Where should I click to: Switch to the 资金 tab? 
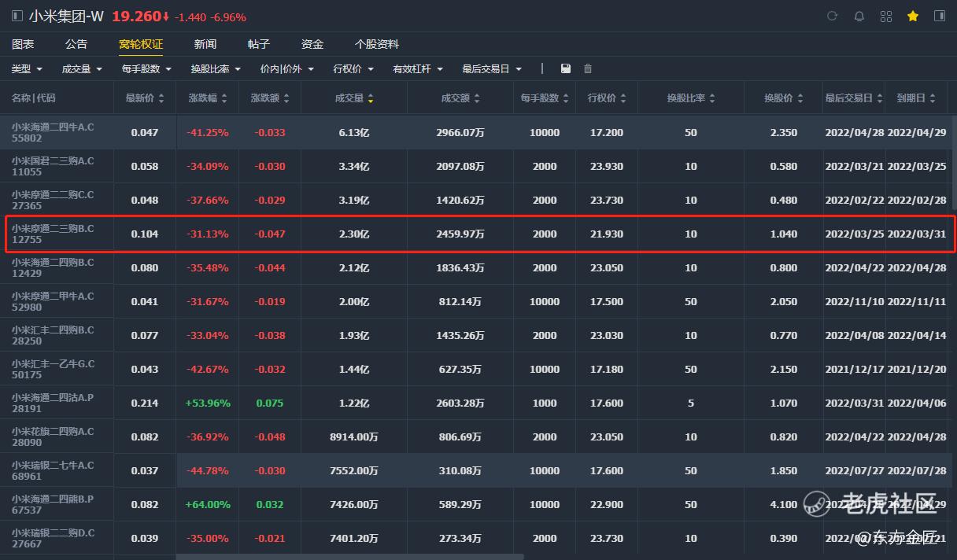coord(312,44)
